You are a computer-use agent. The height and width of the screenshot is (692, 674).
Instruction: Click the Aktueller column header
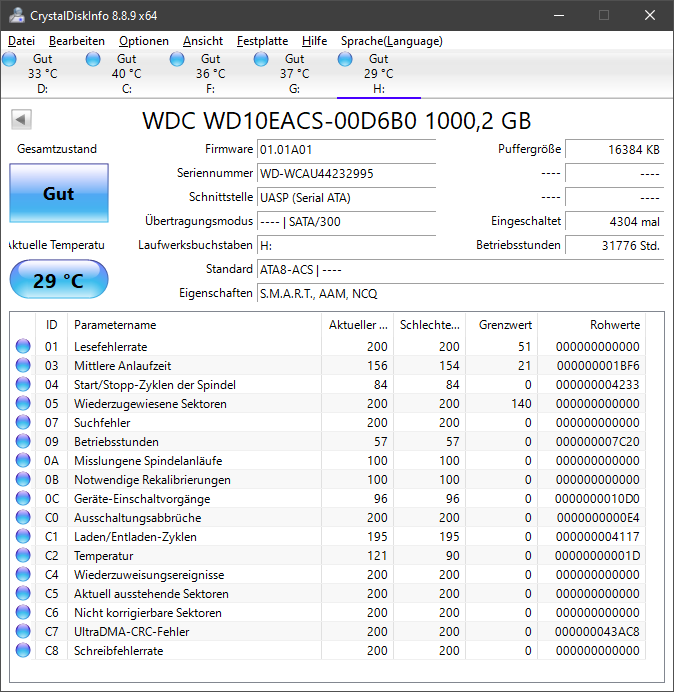(x=358, y=325)
